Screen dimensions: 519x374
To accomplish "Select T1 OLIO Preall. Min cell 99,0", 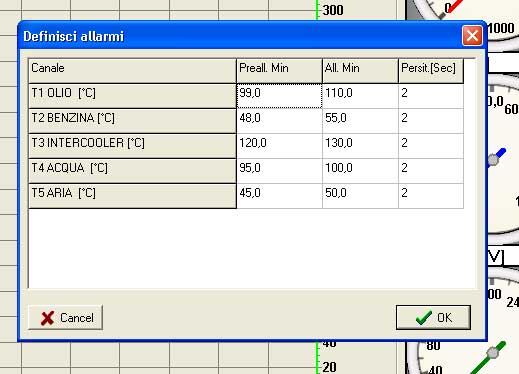I will click(279, 96).
